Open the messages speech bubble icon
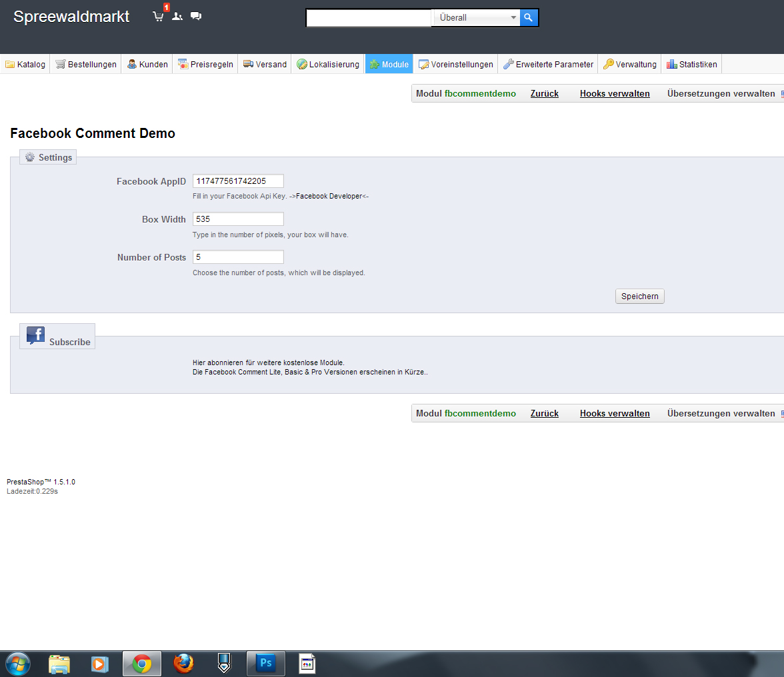784x677 pixels. [x=196, y=16]
